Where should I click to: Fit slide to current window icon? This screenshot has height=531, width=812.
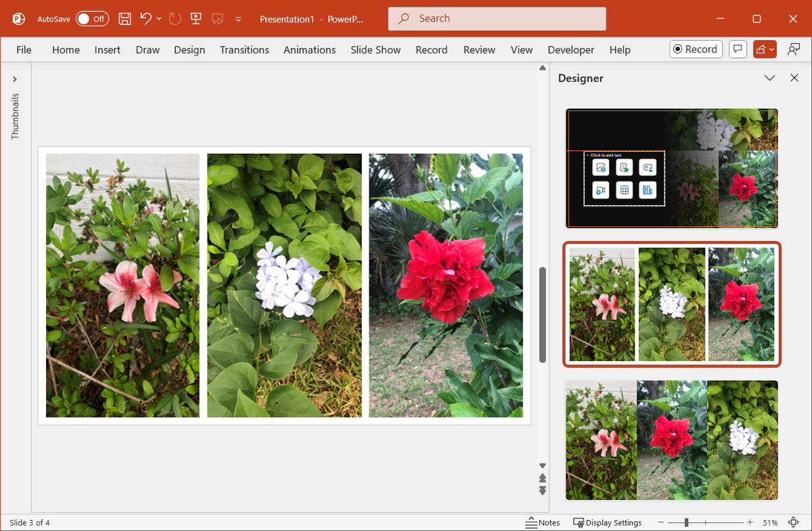point(792,523)
